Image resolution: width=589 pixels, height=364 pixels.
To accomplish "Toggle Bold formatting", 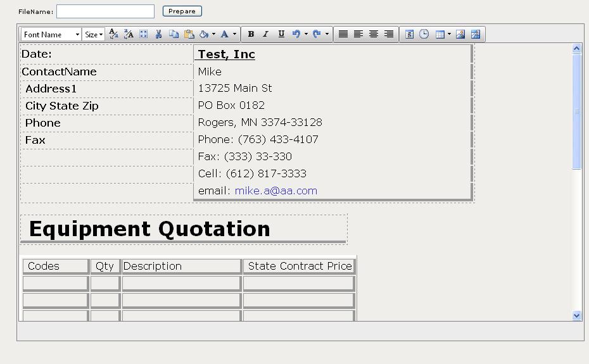I will 251,34.
